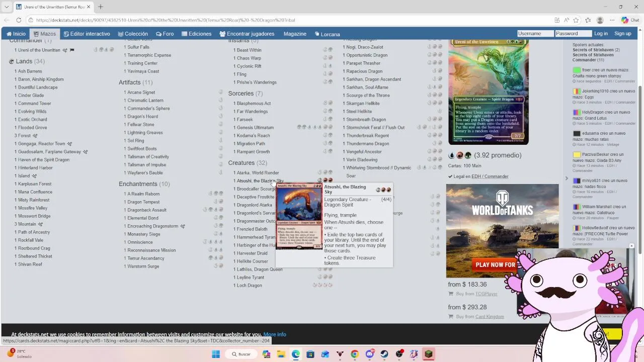Open the Foro menu item
644x362 pixels.
[x=165, y=34]
